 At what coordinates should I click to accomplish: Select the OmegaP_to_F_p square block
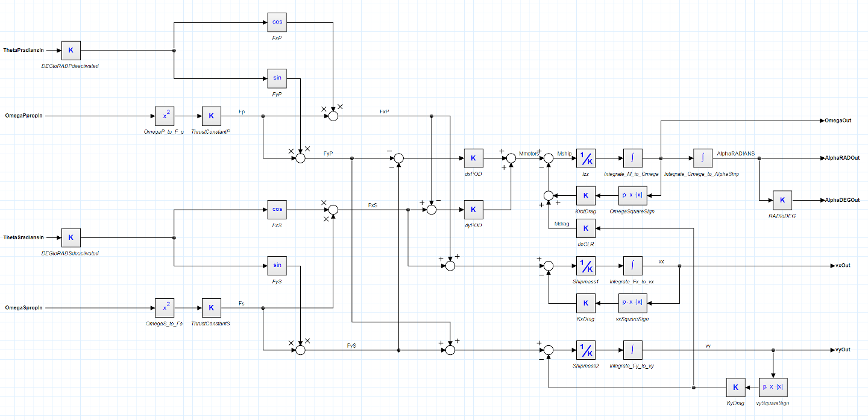click(164, 116)
